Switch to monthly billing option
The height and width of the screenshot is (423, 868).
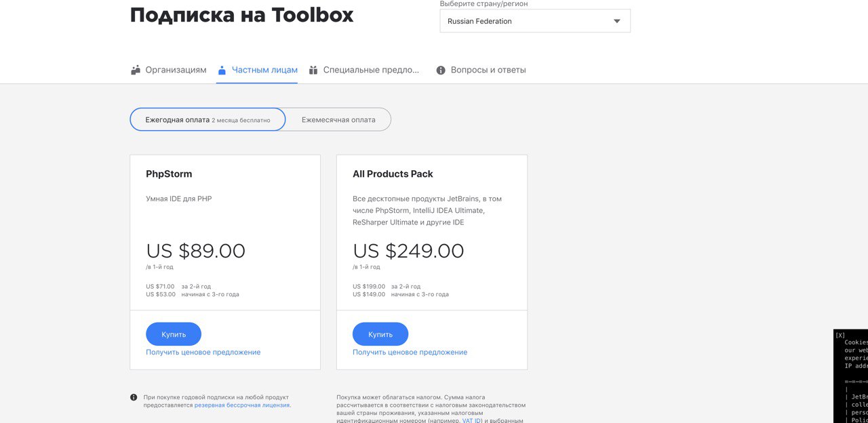pyautogui.click(x=338, y=120)
